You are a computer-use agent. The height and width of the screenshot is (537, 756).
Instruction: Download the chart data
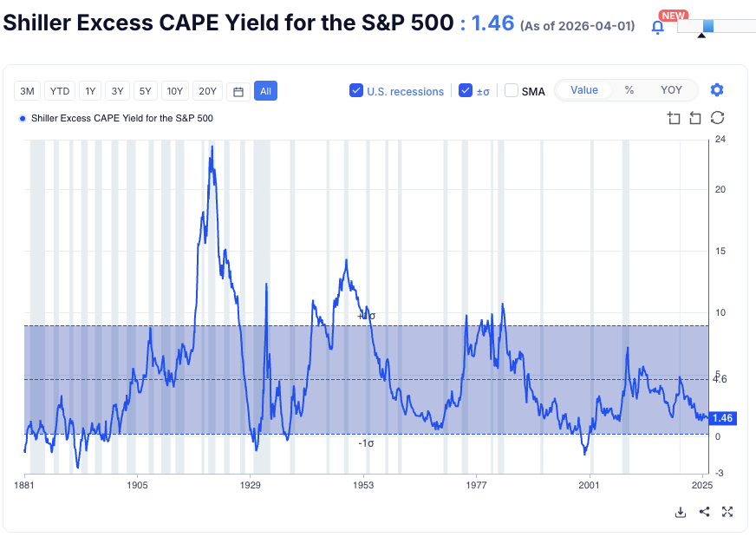(681, 512)
